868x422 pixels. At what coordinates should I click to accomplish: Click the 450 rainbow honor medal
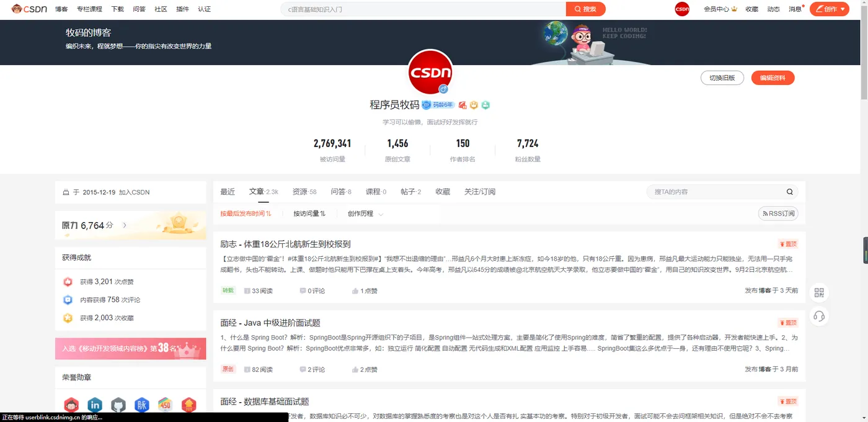[x=165, y=405]
